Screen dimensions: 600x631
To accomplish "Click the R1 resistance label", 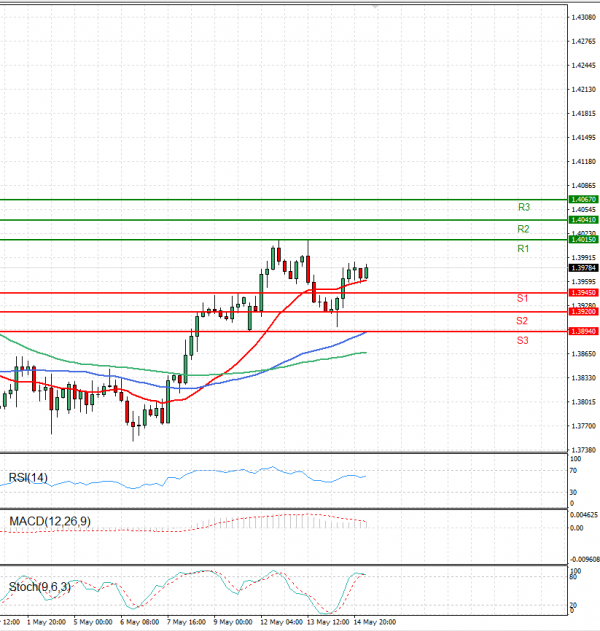I will click(523, 249).
